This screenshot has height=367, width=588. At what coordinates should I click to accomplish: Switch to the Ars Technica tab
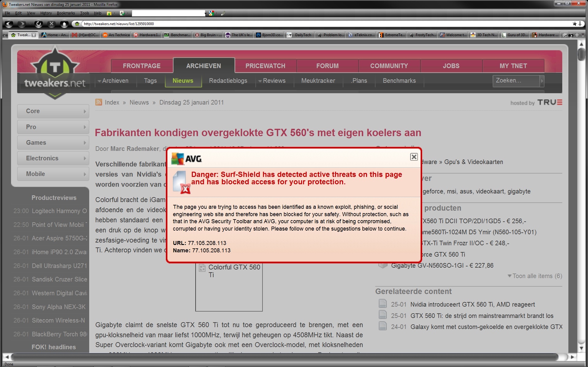[116, 35]
